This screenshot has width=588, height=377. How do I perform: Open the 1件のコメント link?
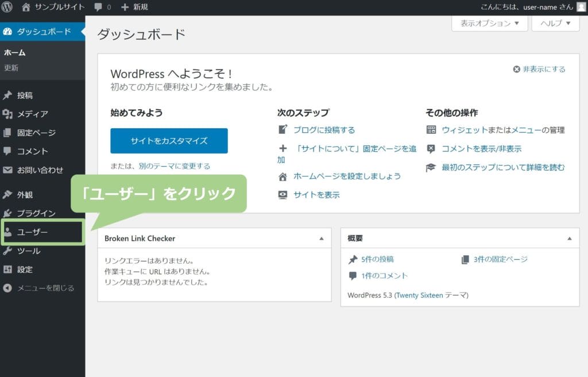pyautogui.click(x=384, y=276)
